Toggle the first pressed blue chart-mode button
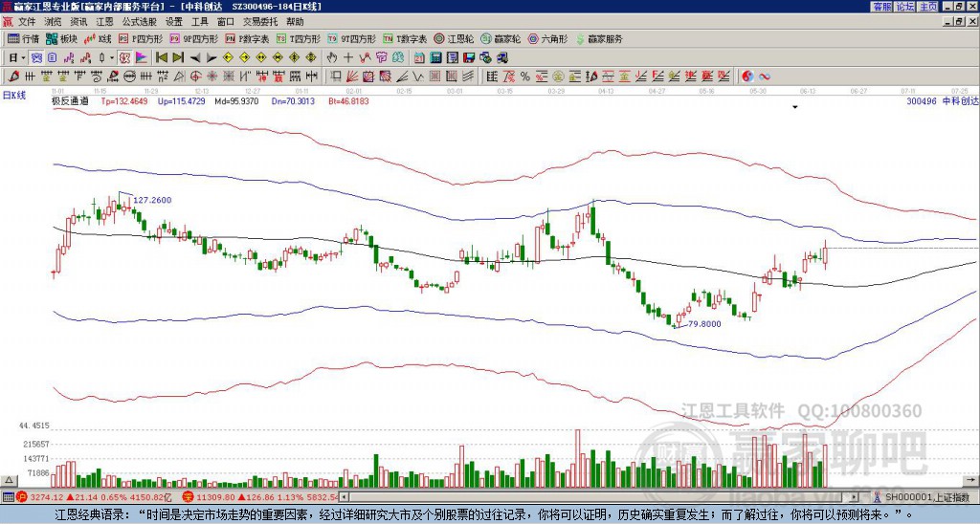980x524 pixels. click(x=36, y=57)
